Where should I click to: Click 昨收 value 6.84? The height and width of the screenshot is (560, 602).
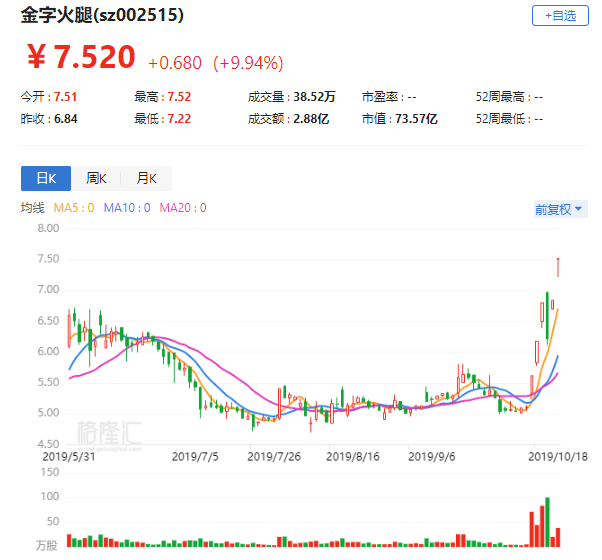pos(66,119)
